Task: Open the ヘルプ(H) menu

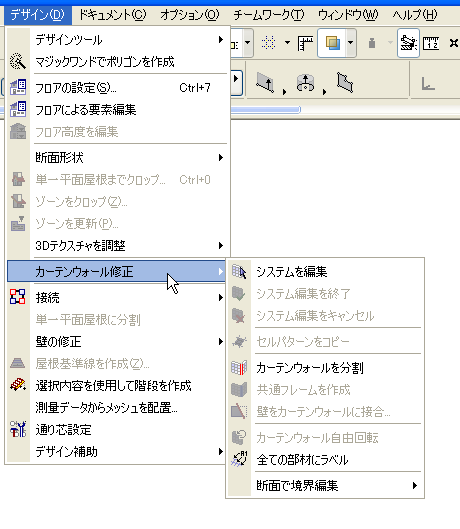Action: tap(415, 15)
